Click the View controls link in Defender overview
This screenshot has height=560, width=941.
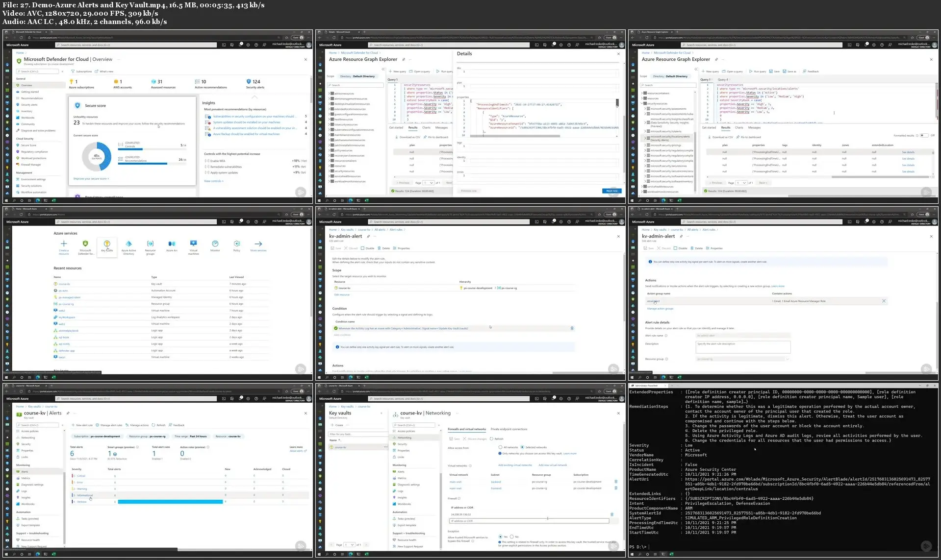pos(214,181)
